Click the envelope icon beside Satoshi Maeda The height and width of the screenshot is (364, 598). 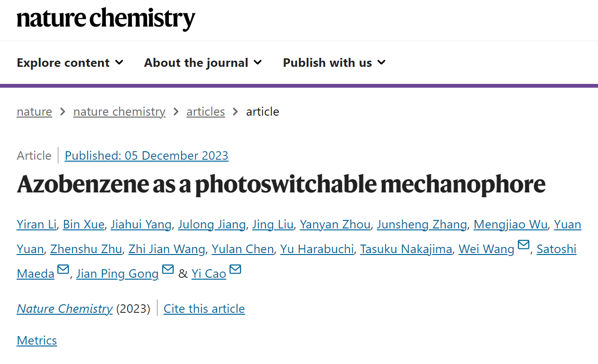coord(63,270)
